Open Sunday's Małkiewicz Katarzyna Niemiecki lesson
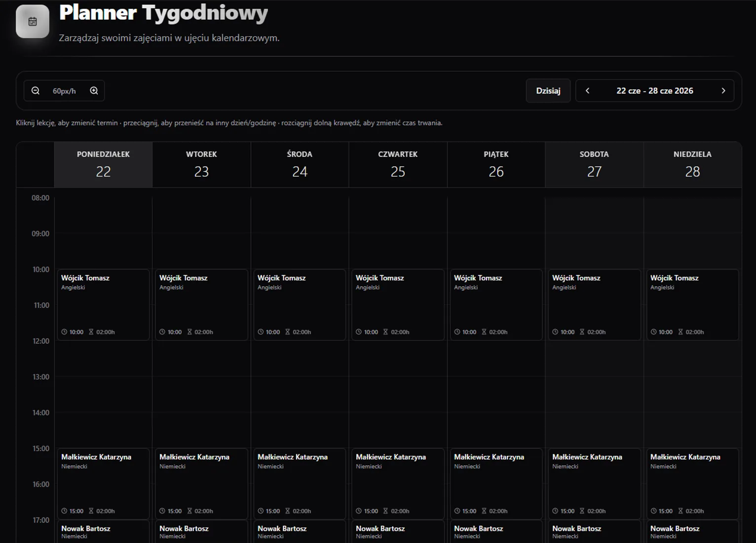Screen dimensions: 756x543 pyautogui.click(x=692, y=484)
